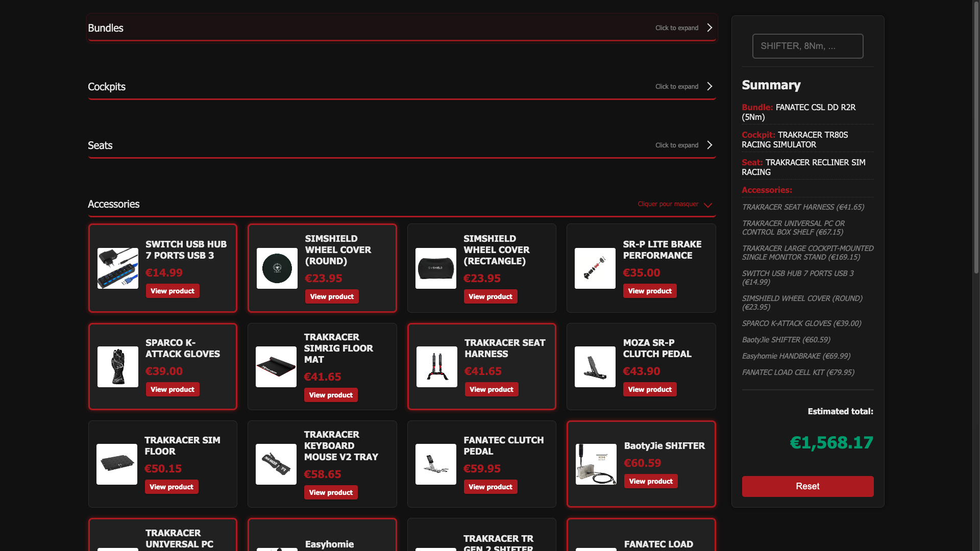
Task: Open Trakracer Keyboard Mouse Tray thumbnail
Action: pyautogui.click(x=276, y=464)
